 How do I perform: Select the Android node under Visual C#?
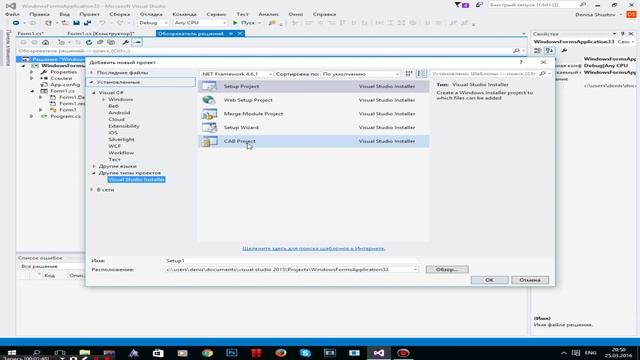[119, 113]
